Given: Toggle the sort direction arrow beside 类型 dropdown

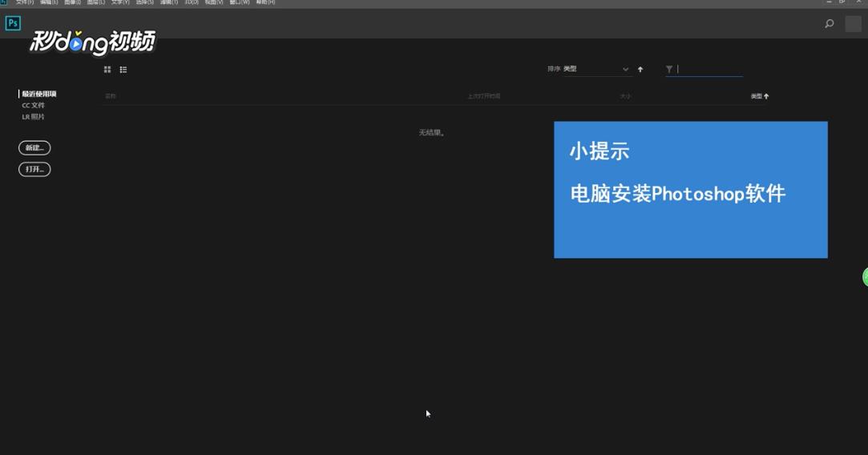Looking at the screenshot, I should pyautogui.click(x=640, y=69).
